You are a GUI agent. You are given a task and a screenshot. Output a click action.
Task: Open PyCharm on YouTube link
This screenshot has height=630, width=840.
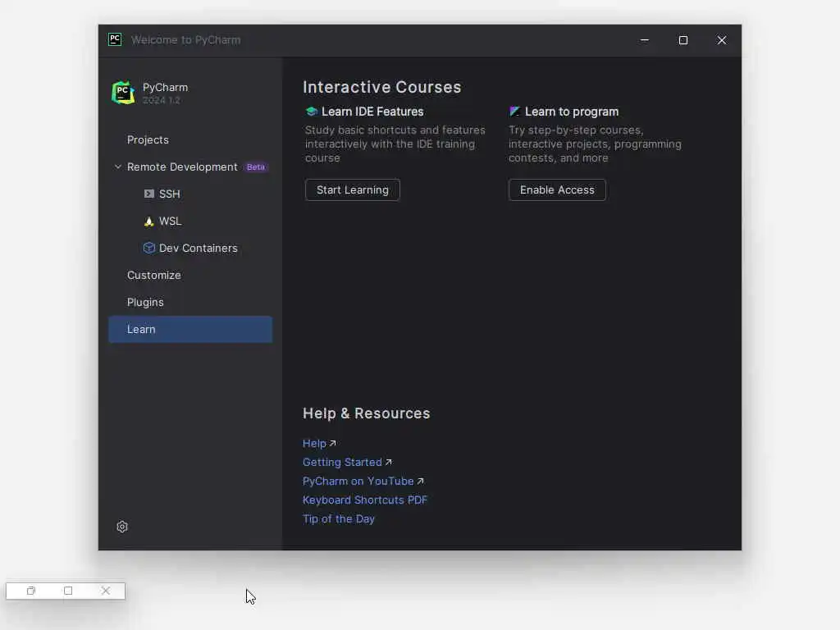tap(358, 481)
